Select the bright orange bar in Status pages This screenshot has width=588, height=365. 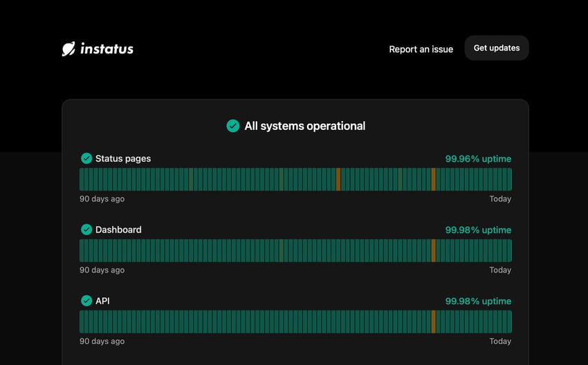[x=338, y=180]
